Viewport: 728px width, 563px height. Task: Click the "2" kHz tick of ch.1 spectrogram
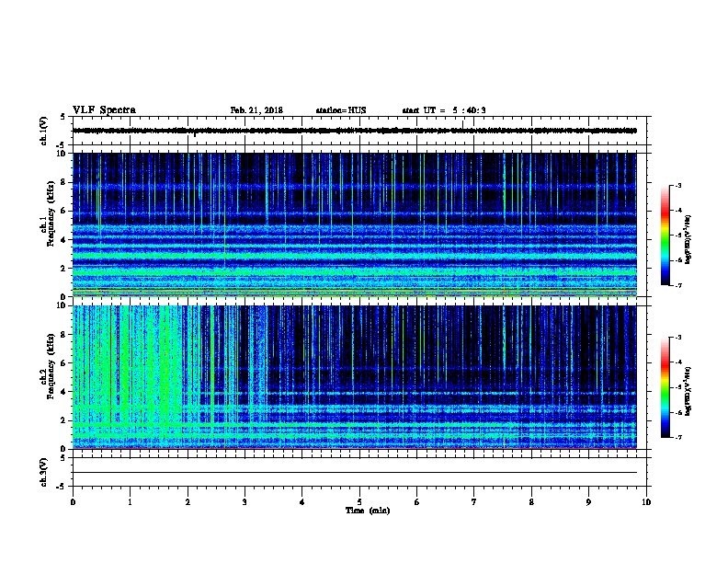(63, 268)
